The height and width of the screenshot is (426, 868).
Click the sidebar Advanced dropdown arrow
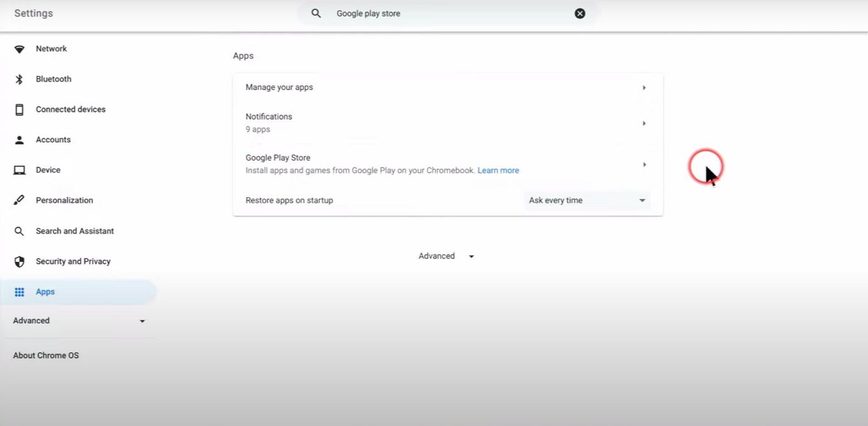point(142,321)
